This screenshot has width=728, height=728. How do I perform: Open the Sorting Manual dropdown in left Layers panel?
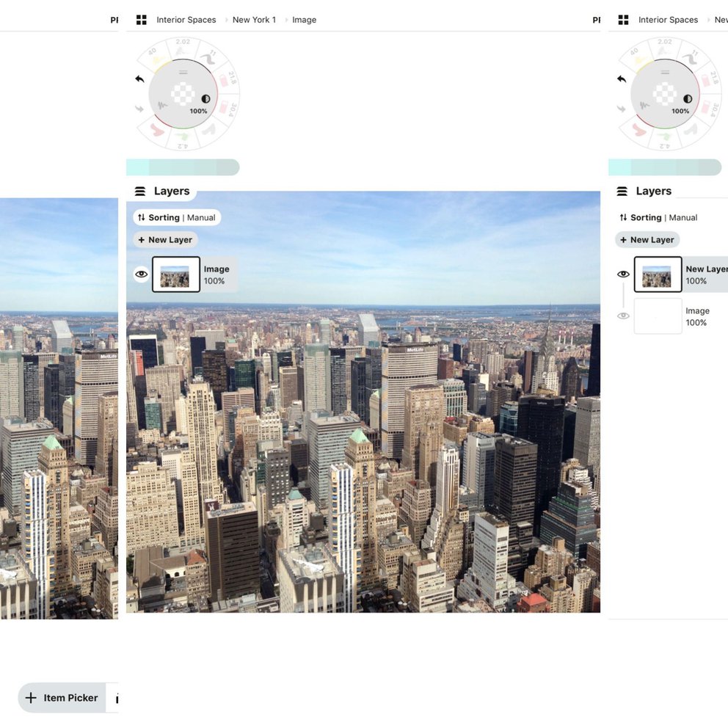[176, 217]
